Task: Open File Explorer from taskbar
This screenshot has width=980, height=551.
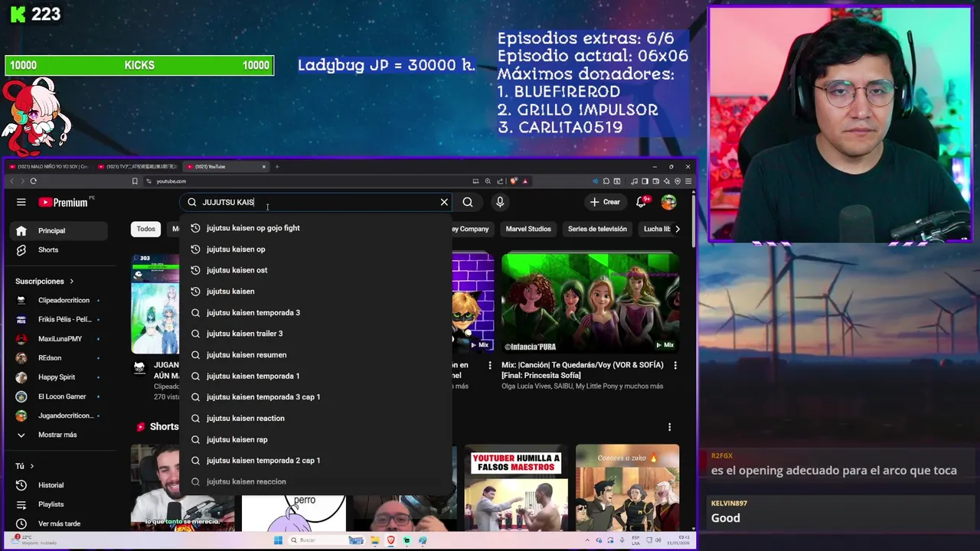Action: pyautogui.click(x=375, y=540)
